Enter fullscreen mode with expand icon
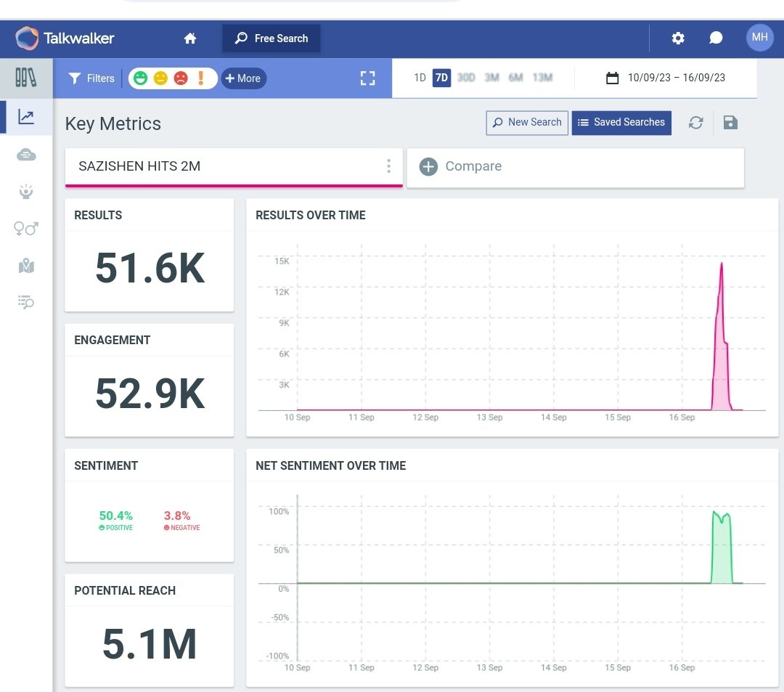 click(367, 78)
